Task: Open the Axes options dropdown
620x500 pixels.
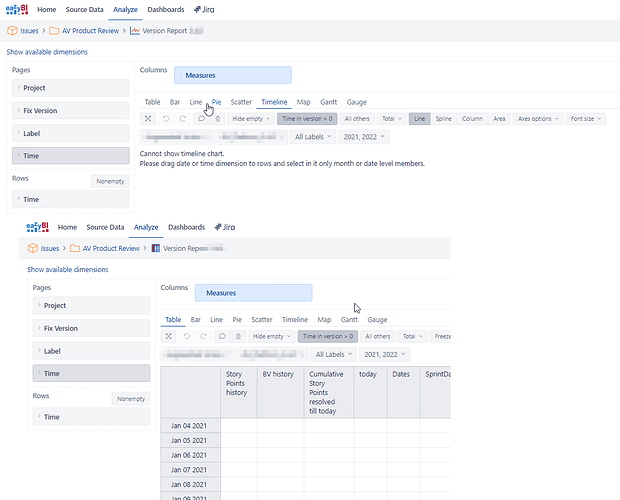Action: [538, 119]
